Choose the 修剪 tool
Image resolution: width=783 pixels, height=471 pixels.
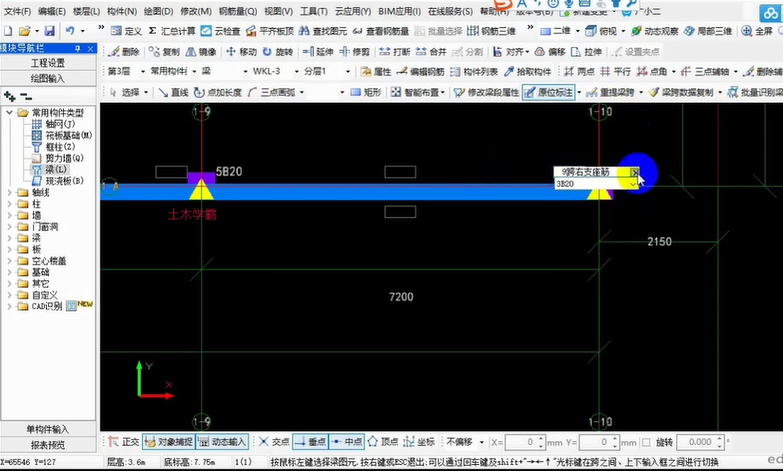pyautogui.click(x=355, y=51)
